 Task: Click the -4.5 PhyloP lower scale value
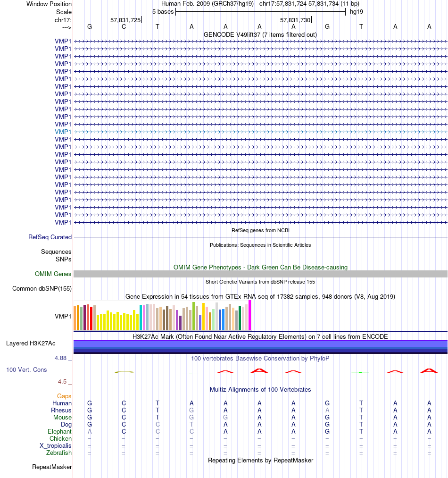point(61,382)
